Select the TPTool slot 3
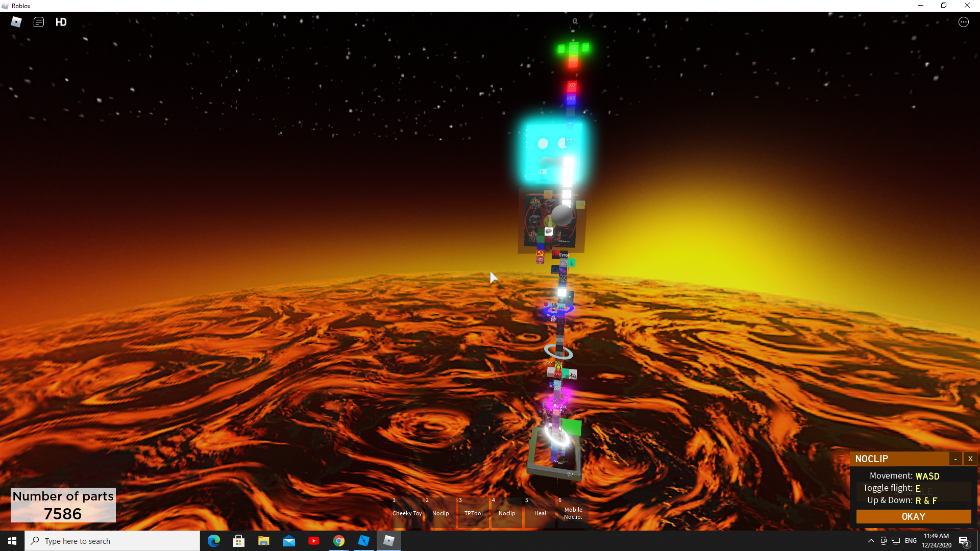 473,509
